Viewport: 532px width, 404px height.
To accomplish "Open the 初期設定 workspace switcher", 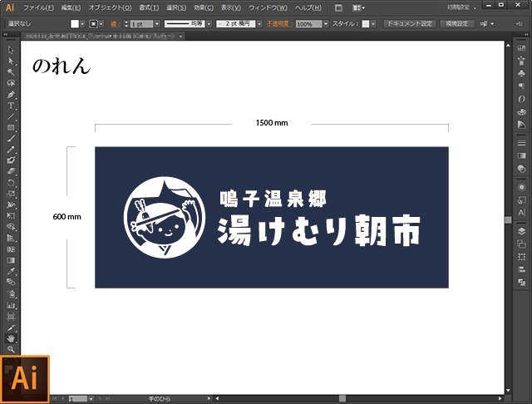I will [x=461, y=7].
